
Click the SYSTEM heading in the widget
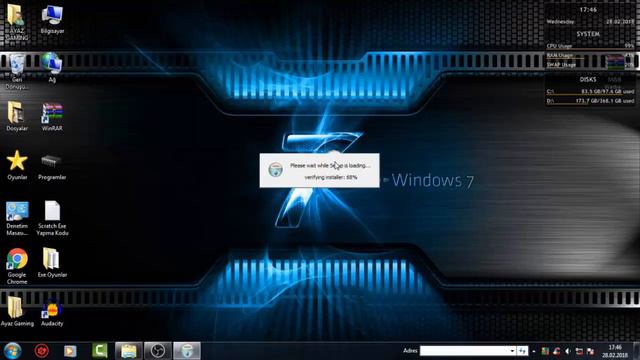pos(588,34)
